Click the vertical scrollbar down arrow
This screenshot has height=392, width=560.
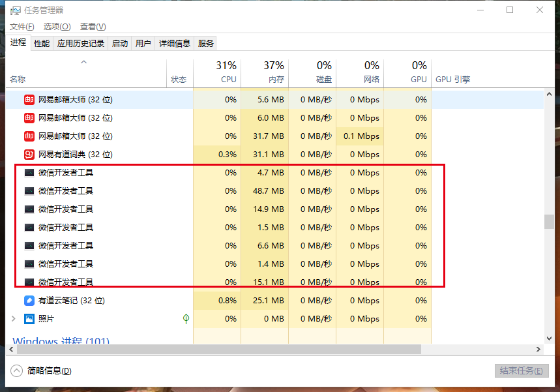549,339
